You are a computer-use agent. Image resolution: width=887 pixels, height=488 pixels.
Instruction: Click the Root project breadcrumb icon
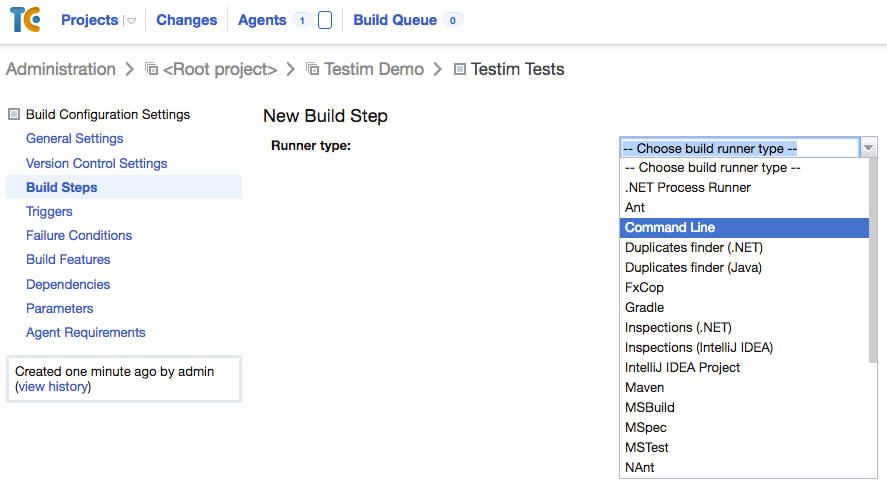click(152, 69)
